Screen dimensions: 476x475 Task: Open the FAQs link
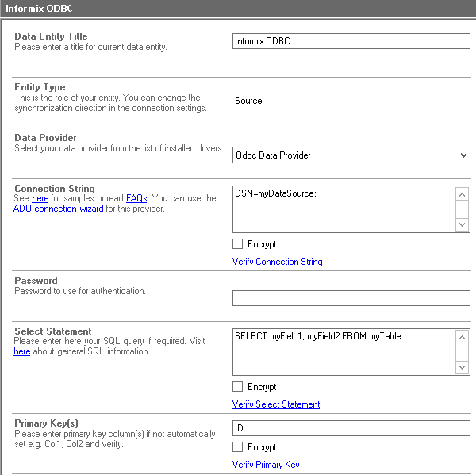coord(136,198)
